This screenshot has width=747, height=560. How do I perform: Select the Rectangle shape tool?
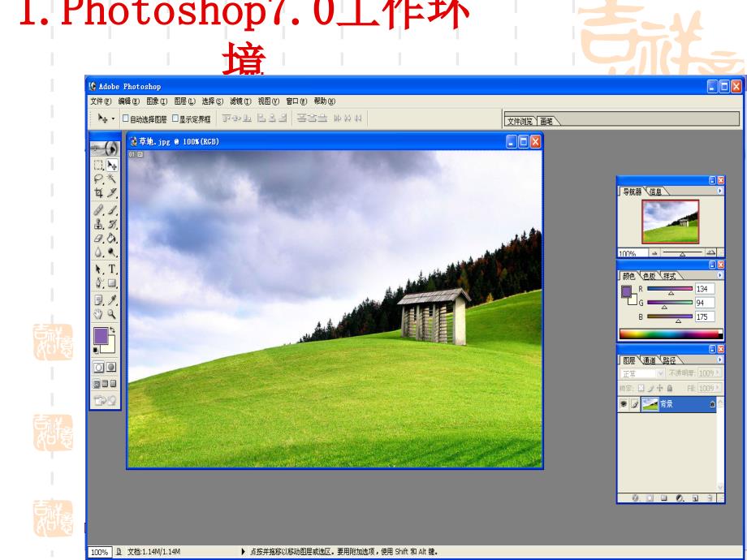112,283
